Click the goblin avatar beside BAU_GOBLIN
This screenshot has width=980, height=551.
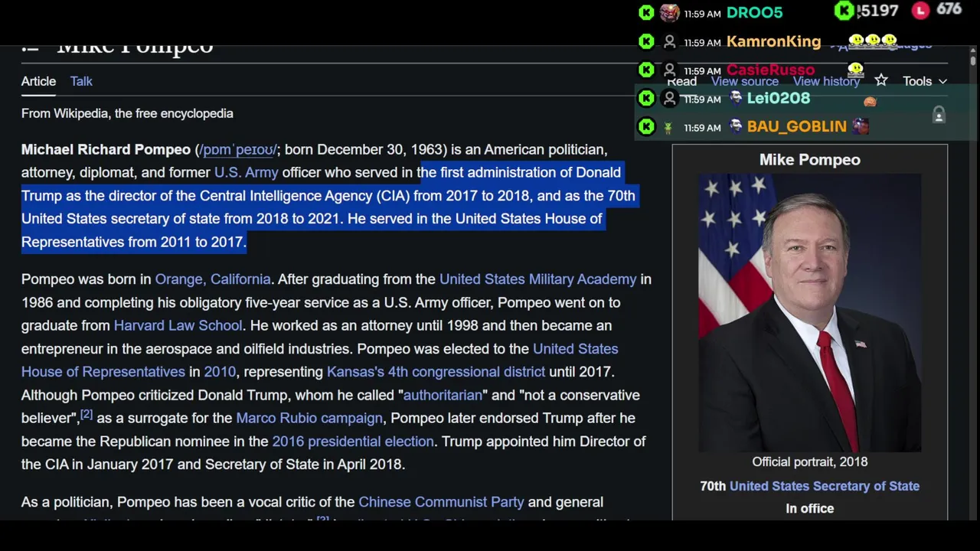[668, 127]
